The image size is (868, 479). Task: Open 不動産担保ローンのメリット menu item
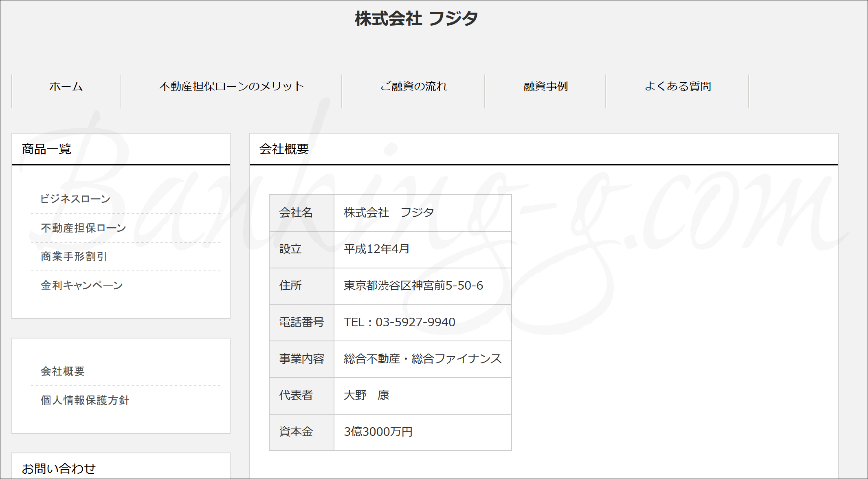pyautogui.click(x=231, y=86)
